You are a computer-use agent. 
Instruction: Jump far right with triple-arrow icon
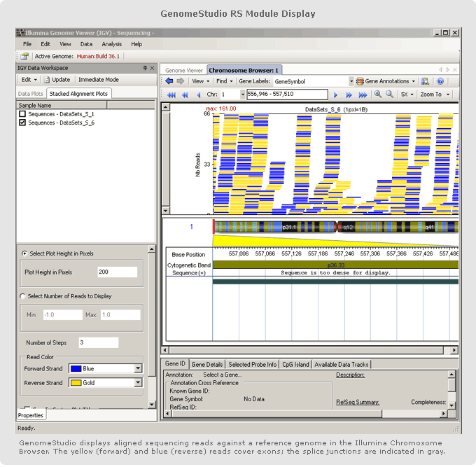(x=363, y=95)
